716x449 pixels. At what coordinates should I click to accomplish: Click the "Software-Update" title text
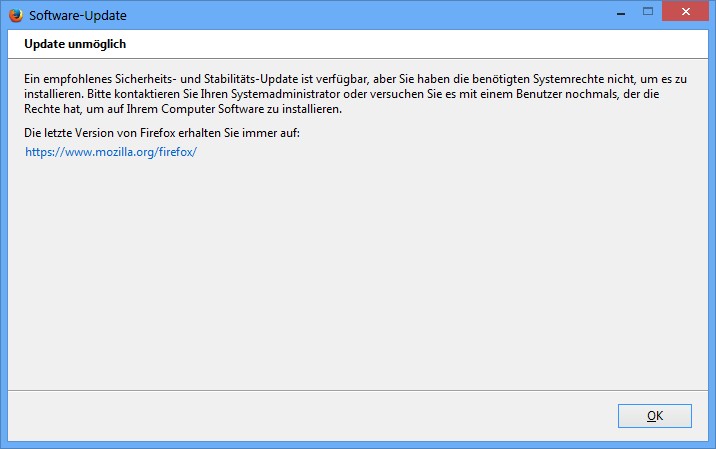78,17
